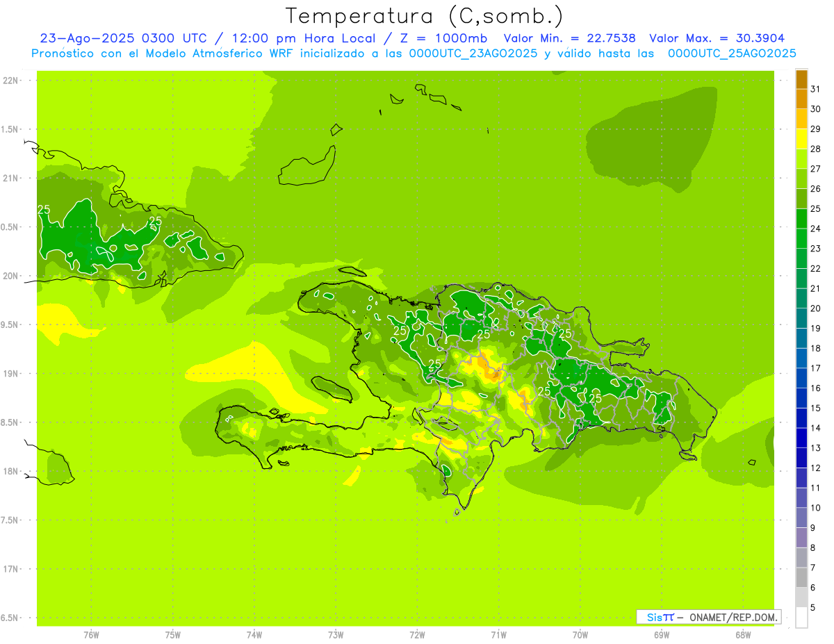
Task: Click the colorbar label '31'
Action: (815, 89)
